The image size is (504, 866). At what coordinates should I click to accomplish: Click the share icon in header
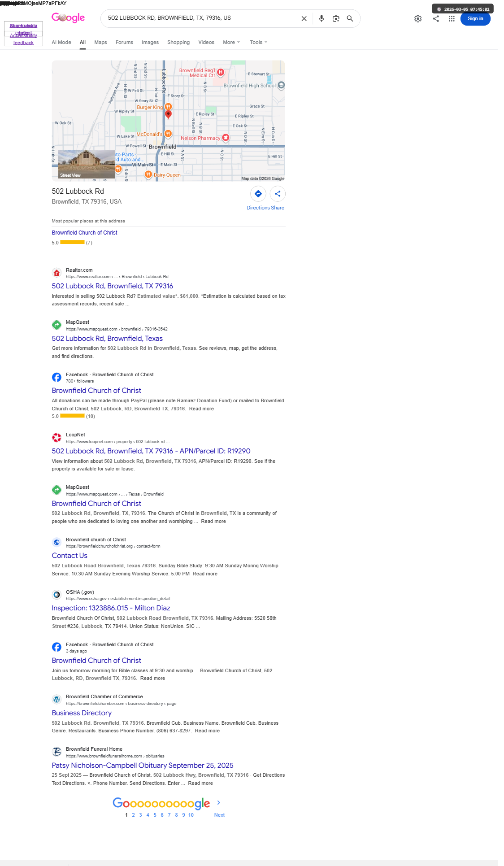pos(436,18)
